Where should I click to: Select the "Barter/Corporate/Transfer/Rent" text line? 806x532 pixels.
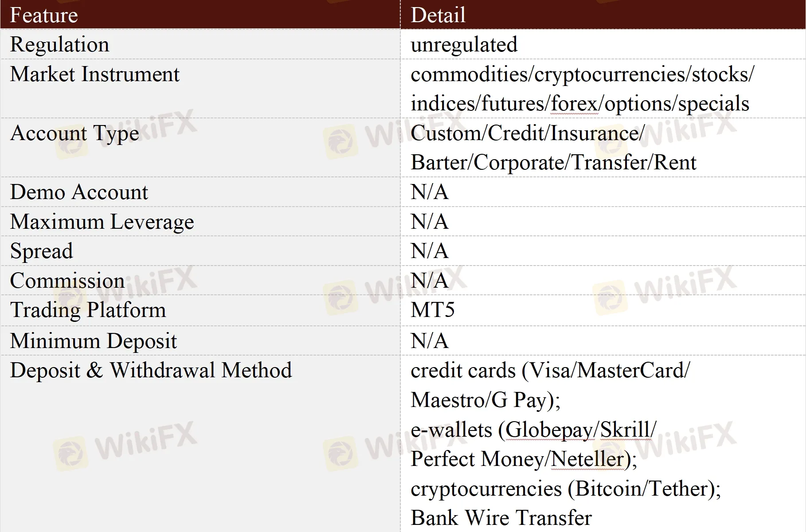(553, 163)
